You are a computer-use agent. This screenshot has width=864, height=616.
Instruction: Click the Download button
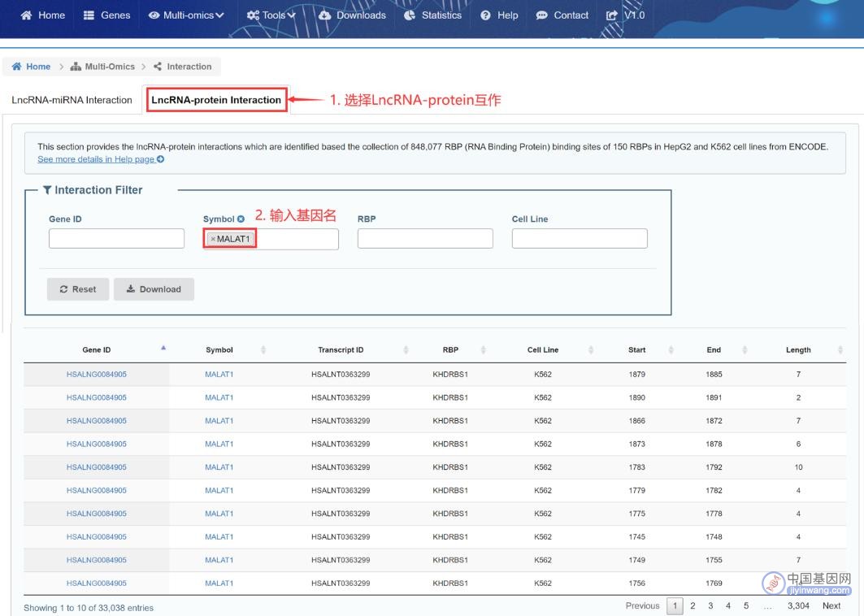(x=154, y=289)
